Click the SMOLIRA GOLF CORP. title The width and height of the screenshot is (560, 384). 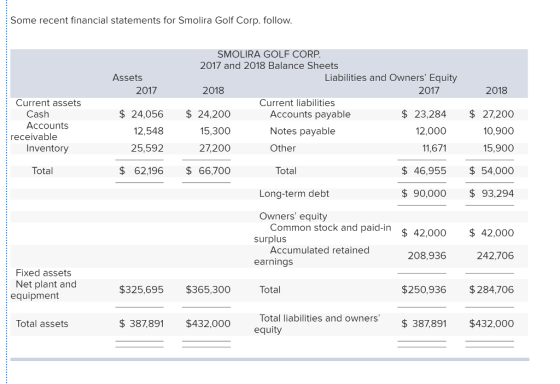point(269,54)
